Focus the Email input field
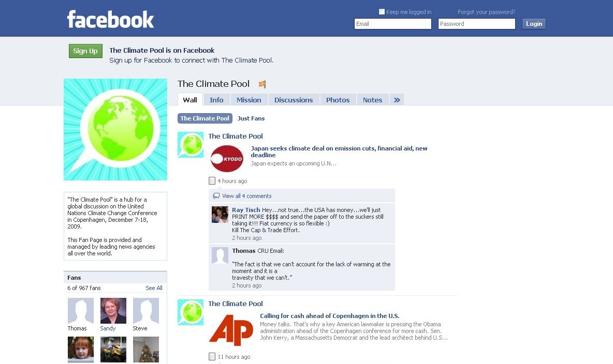This screenshot has height=364, width=613. tap(393, 24)
